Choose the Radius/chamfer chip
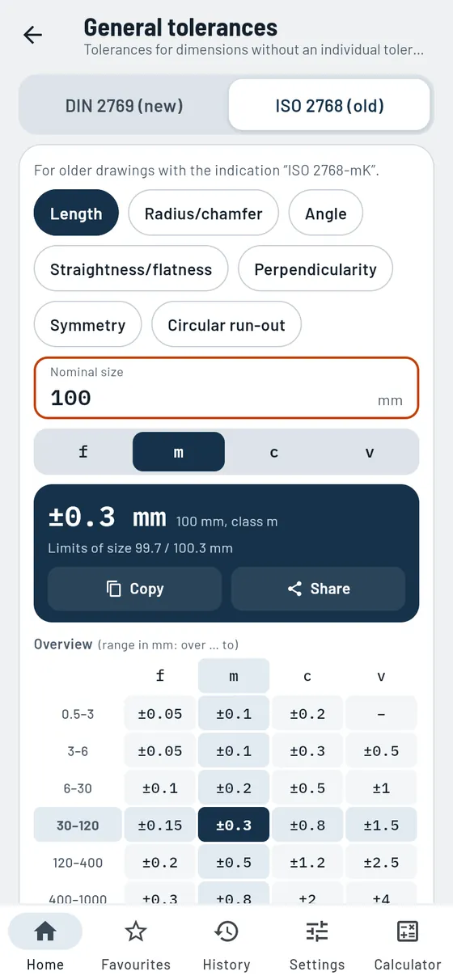This screenshot has height=980, width=453. click(204, 213)
